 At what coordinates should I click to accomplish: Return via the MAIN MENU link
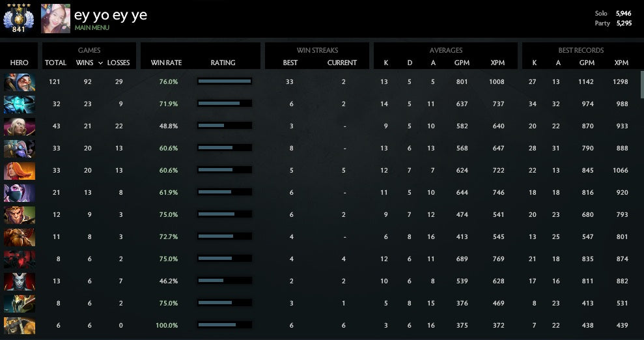(92, 28)
